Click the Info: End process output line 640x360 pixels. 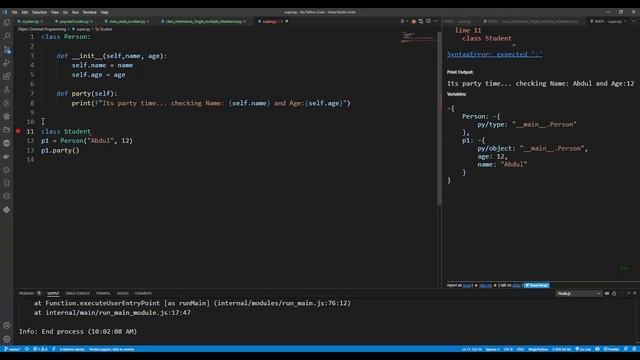click(x=78, y=331)
